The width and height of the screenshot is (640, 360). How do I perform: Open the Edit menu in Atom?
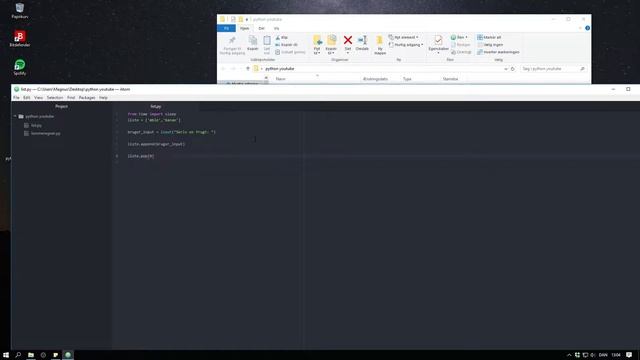click(27, 98)
